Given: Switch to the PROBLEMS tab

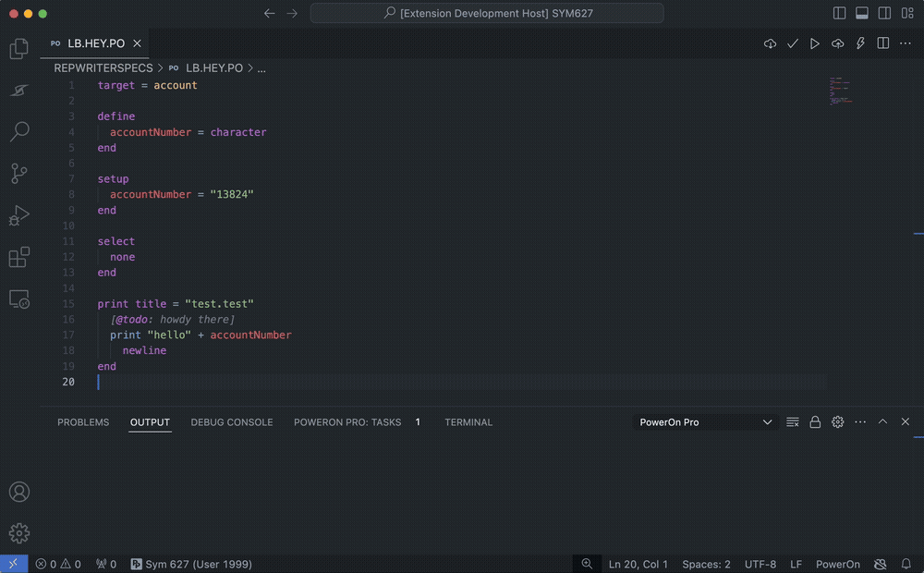Looking at the screenshot, I should (x=83, y=422).
